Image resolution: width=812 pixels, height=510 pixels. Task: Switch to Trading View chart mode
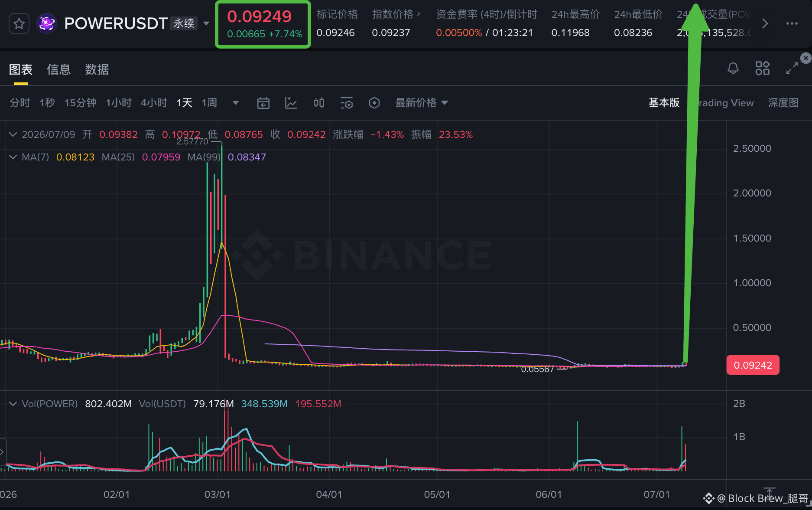(725, 103)
